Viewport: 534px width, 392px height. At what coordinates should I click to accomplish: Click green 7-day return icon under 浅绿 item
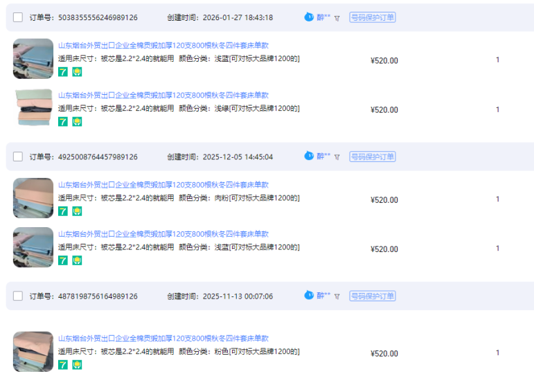(x=63, y=122)
